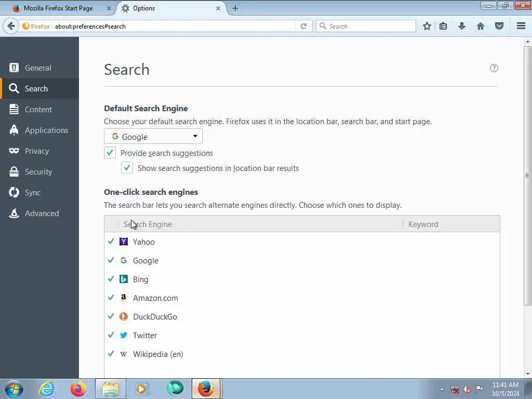Click the scrollbar down arrow
This screenshot has width=532, height=399.
[x=527, y=374]
